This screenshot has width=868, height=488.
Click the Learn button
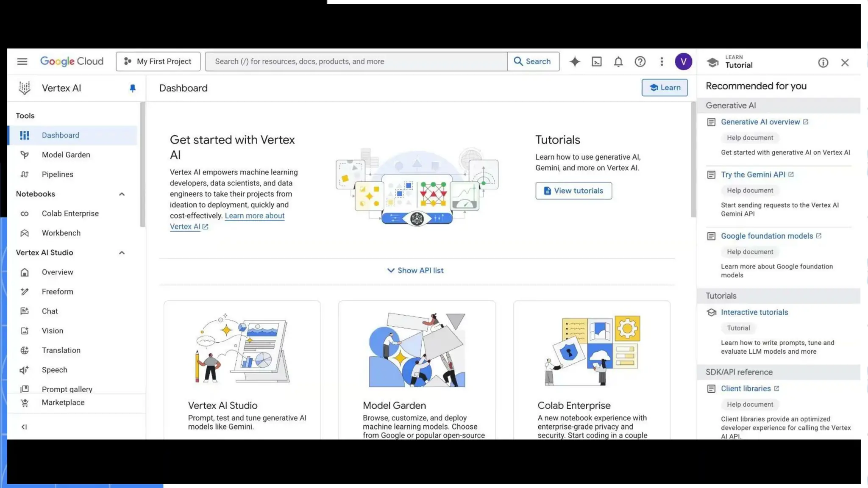pos(665,88)
